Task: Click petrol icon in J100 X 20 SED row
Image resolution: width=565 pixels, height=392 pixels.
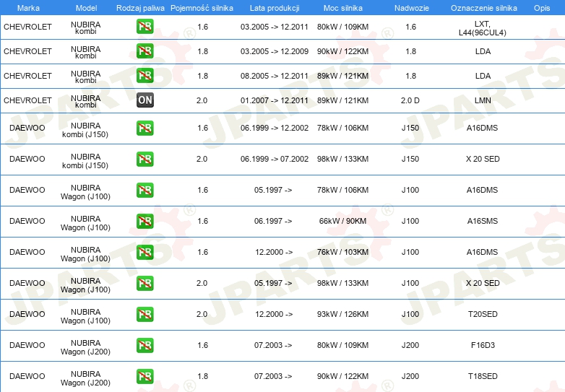Action: [145, 283]
